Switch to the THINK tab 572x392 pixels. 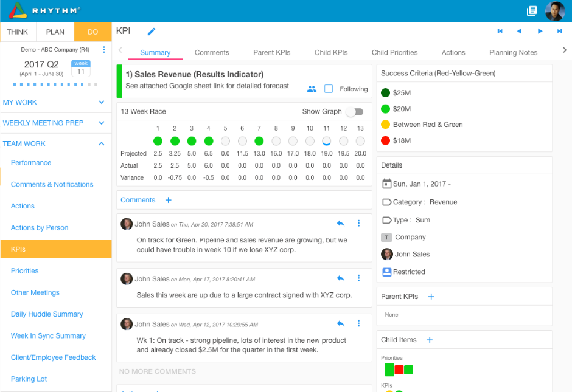(x=18, y=32)
